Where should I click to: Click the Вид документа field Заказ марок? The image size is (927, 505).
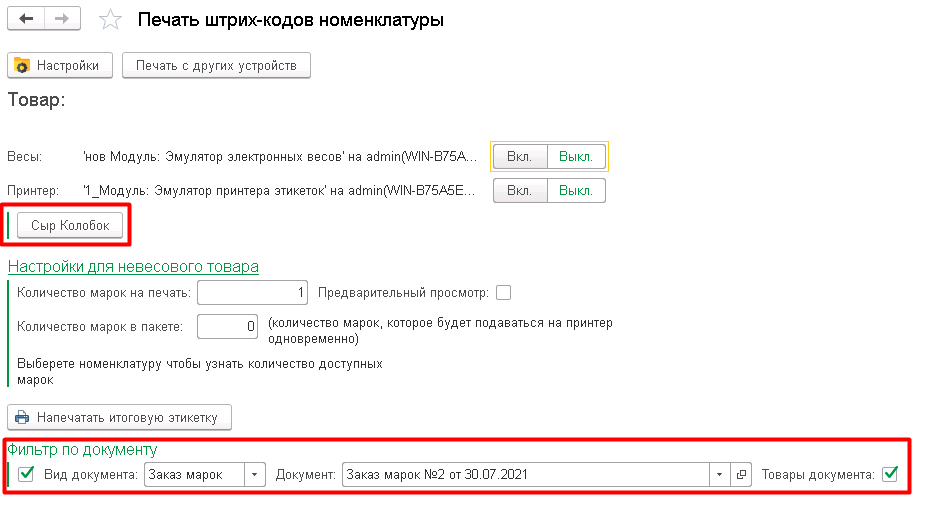(x=195, y=474)
